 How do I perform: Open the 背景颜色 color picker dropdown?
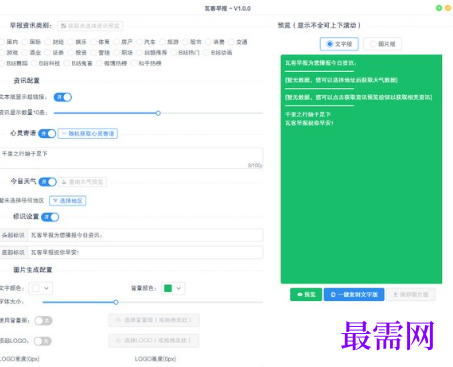(173, 288)
